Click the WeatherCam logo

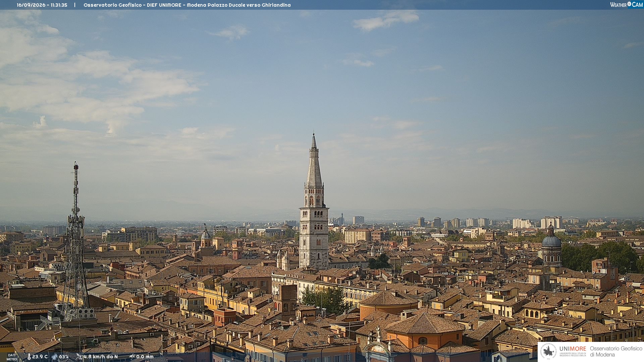click(626, 5)
